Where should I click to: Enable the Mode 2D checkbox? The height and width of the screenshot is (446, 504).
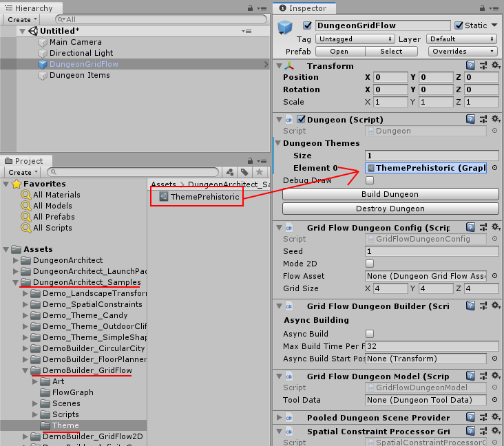pos(370,264)
